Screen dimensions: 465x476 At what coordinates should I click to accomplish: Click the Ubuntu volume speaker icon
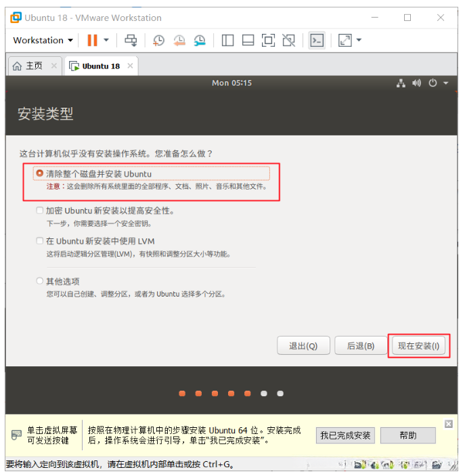click(x=417, y=83)
